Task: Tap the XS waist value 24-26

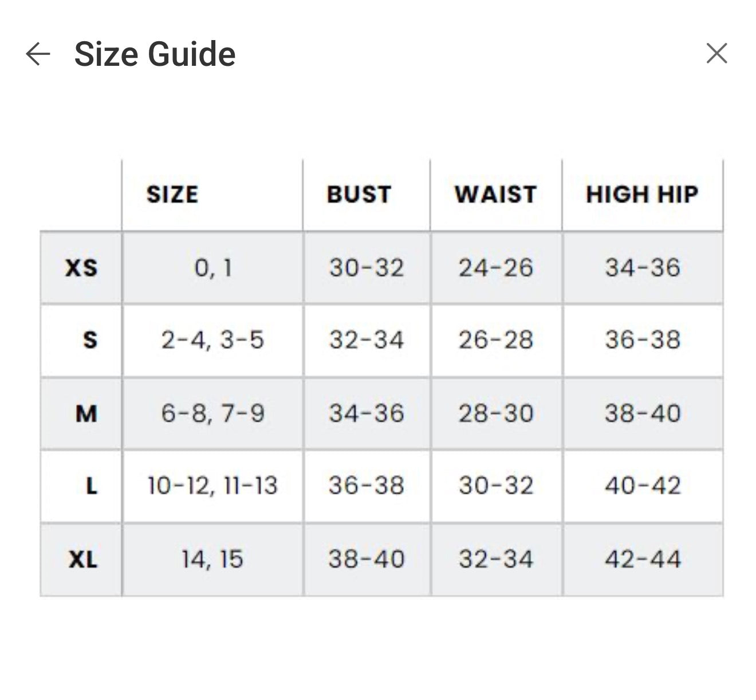Action: (x=496, y=268)
